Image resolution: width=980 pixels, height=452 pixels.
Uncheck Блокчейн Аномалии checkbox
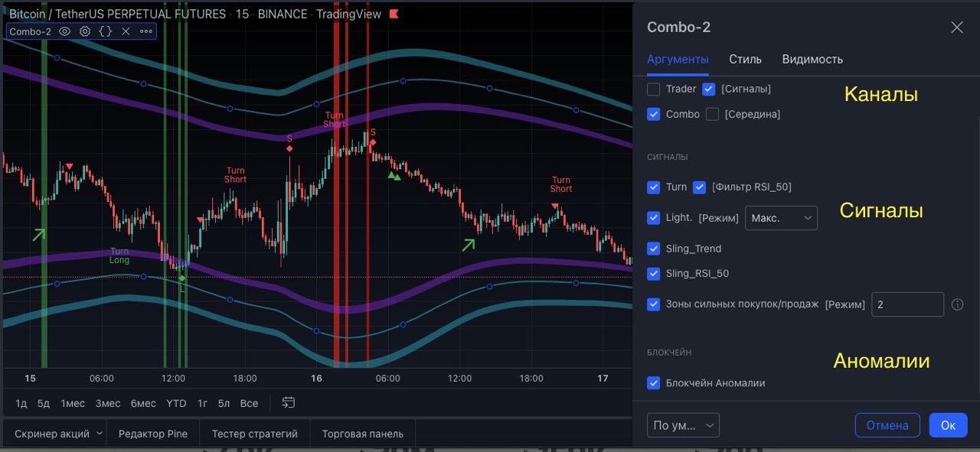[x=653, y=382]
